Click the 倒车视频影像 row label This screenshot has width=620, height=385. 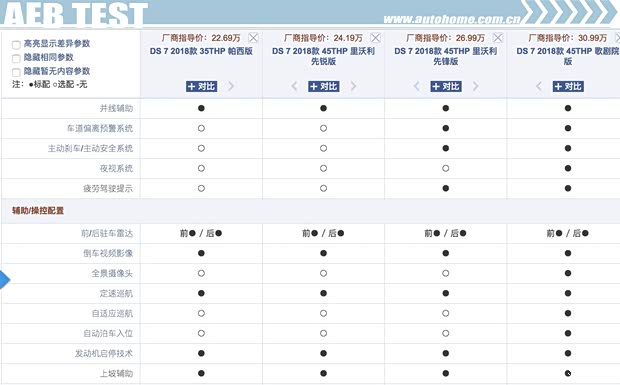coord(108,253)
